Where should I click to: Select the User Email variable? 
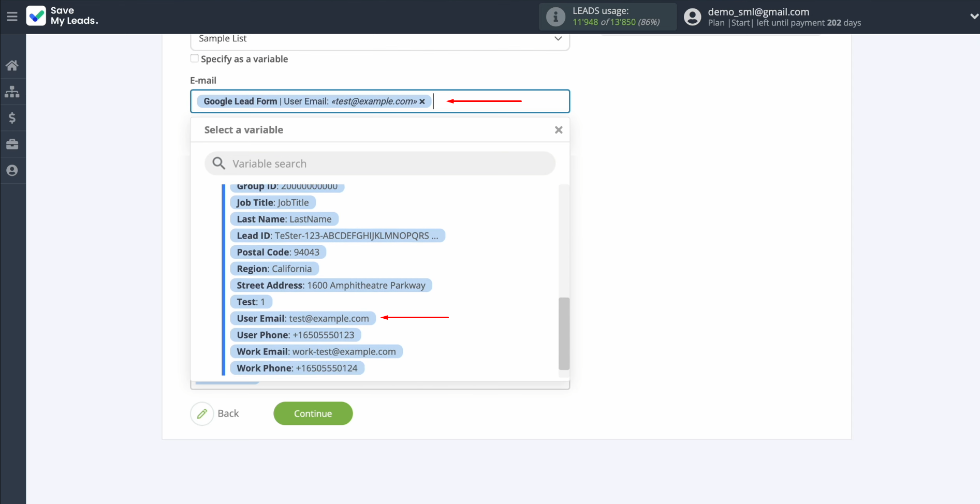point(303,319)
